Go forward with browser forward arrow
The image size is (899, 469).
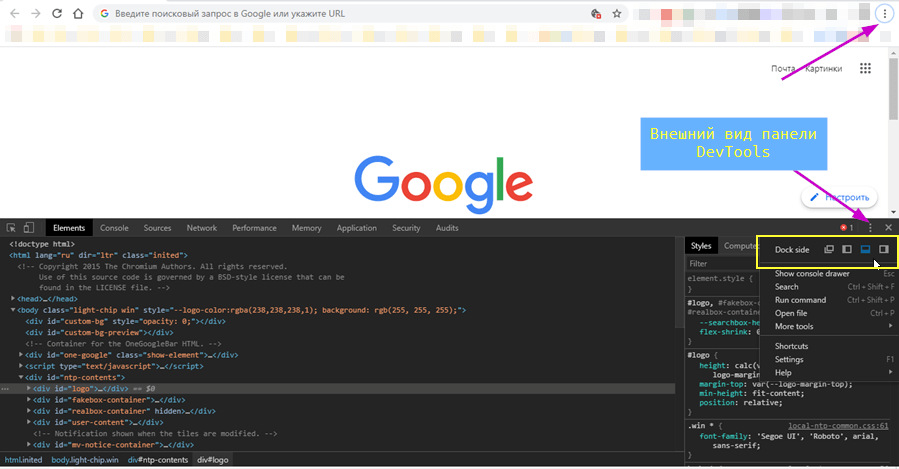click(x=36, y=13)
